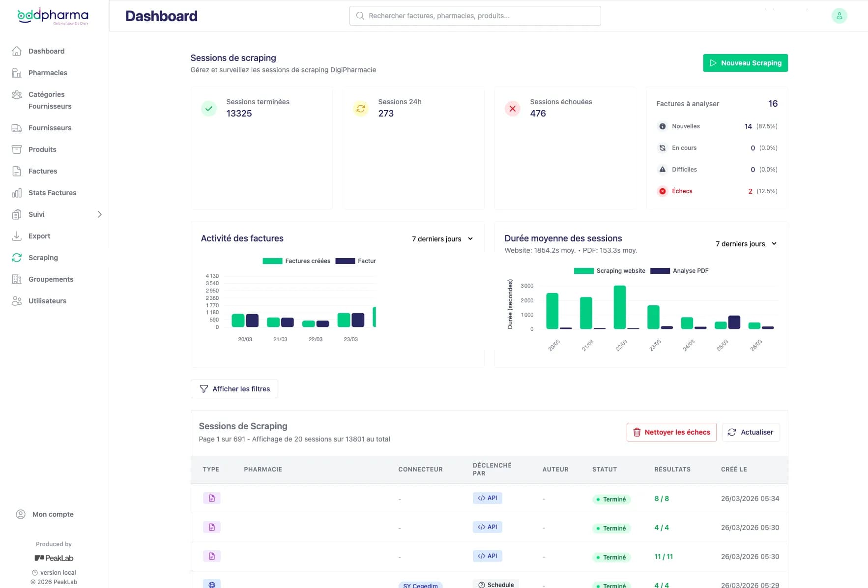868x588 pixels.
Task: Toggle the Factures créées legend series
Action: click(x=296, y=261)
